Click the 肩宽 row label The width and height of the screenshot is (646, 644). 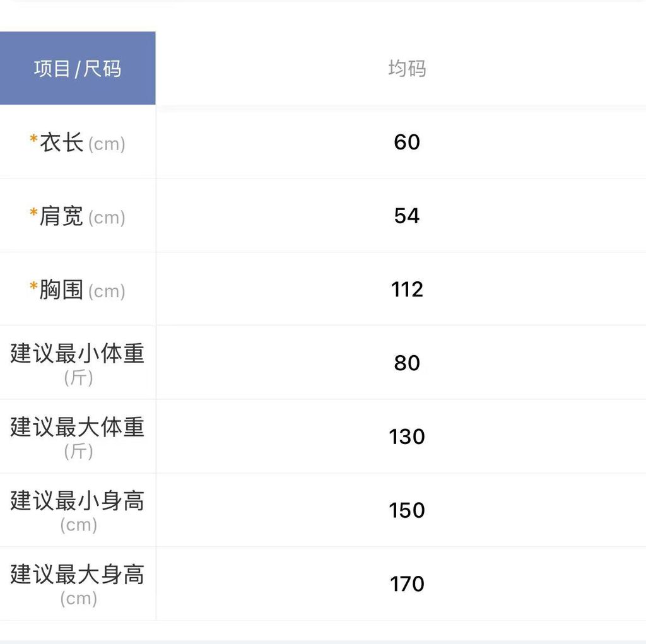coord(62,216)
